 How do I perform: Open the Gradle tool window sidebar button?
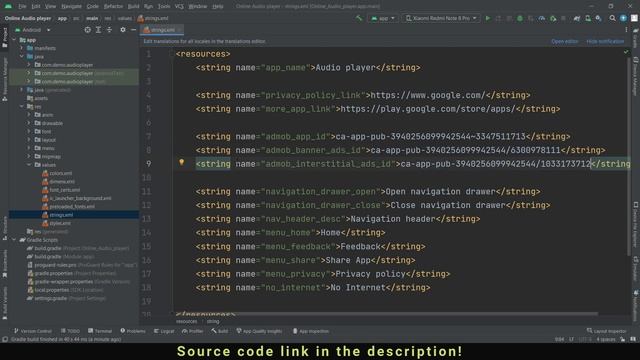point(636,38)
